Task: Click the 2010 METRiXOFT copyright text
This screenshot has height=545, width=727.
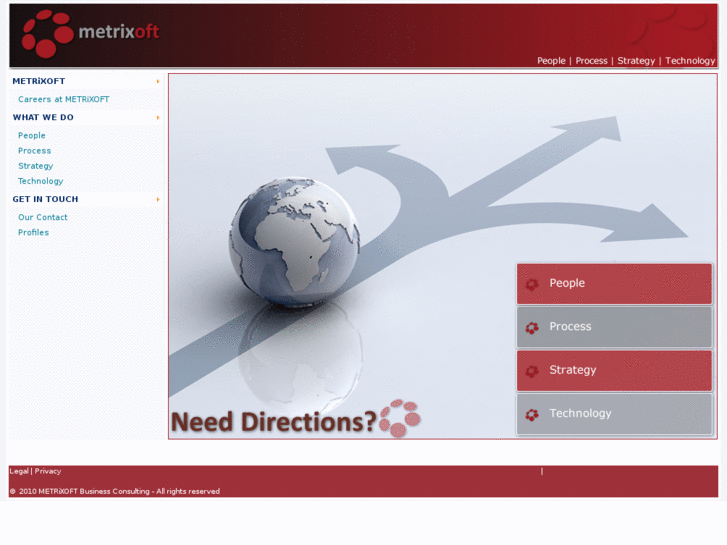Action: (115, 491)
